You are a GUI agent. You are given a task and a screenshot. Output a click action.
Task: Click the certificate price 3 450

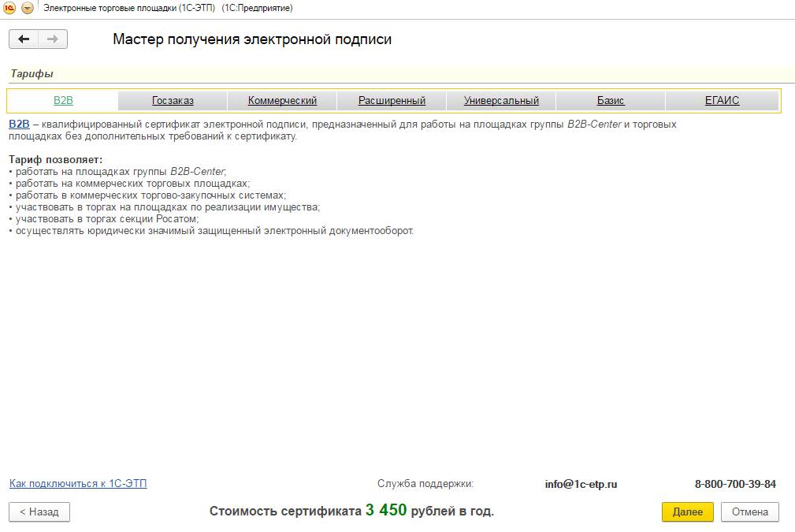coord(386,510)
